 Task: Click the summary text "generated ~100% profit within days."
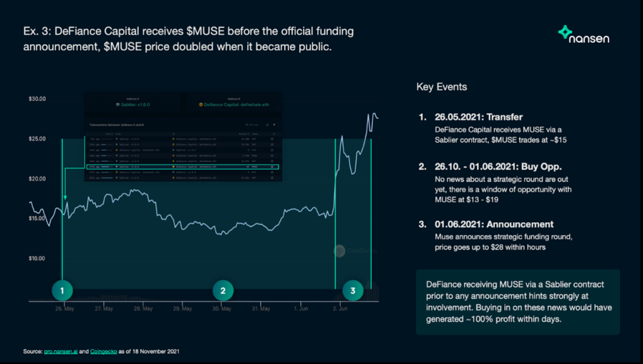(493, 319)
